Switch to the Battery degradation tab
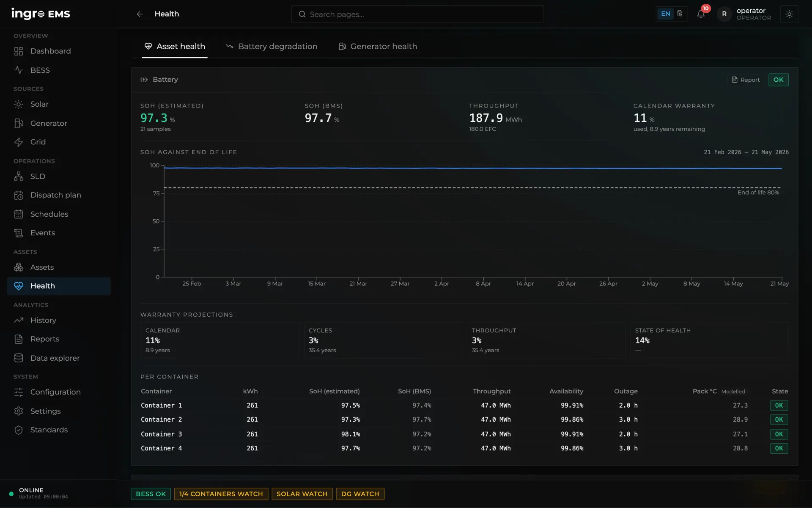812x508 pixels. pyautogui.click(x=272, y=47)
